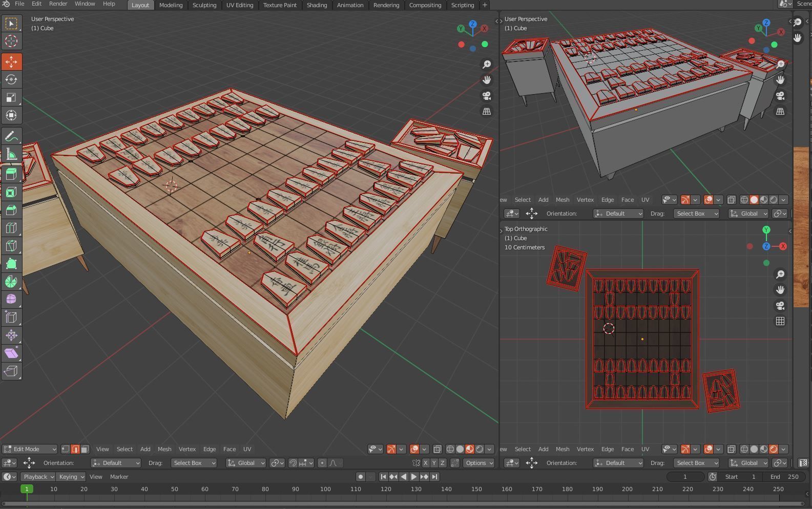This screenshot has width=812, height=509.
Task: Select the Measure tool
Action: click(x=11, y=154)
